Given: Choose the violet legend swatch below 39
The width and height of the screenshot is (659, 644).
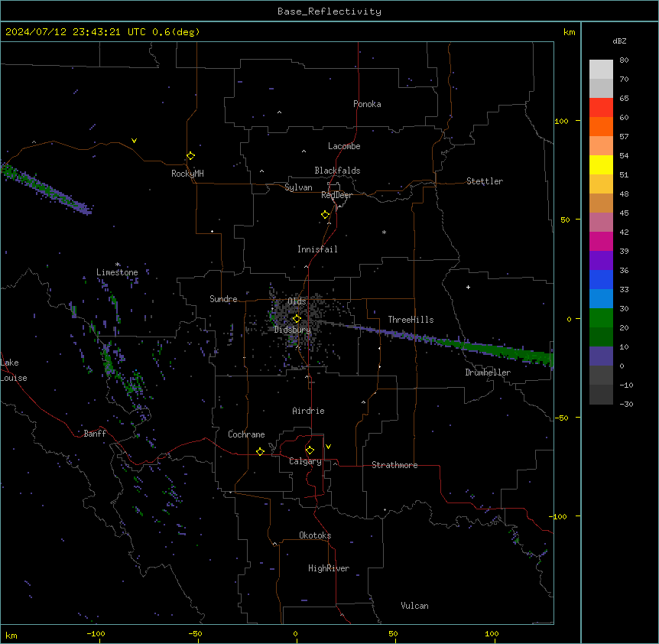Looking at the screenshot, I should point(601,261).
